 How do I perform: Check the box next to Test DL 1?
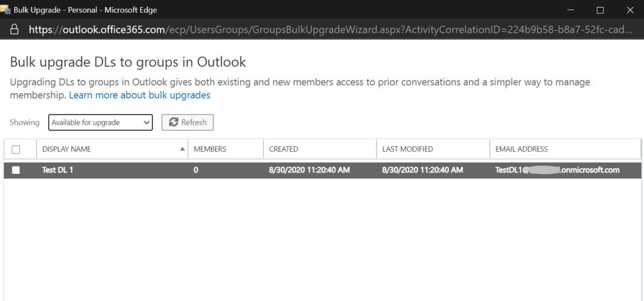(16, 170)
